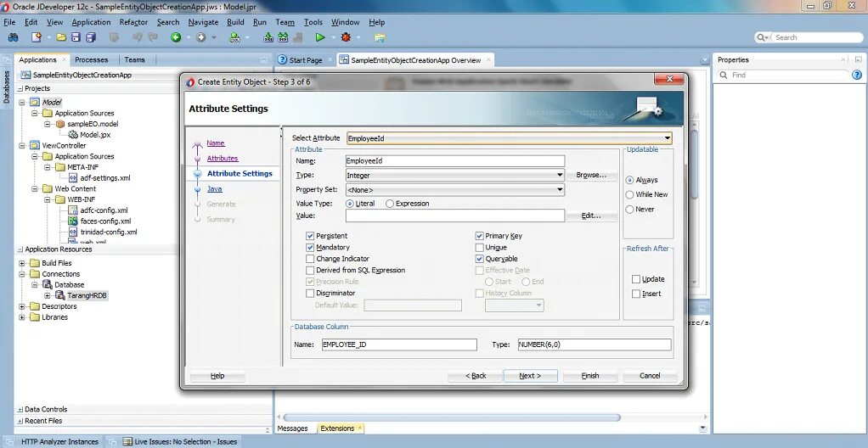
Task: Open the Navigate menu
Action: [203, 22]
